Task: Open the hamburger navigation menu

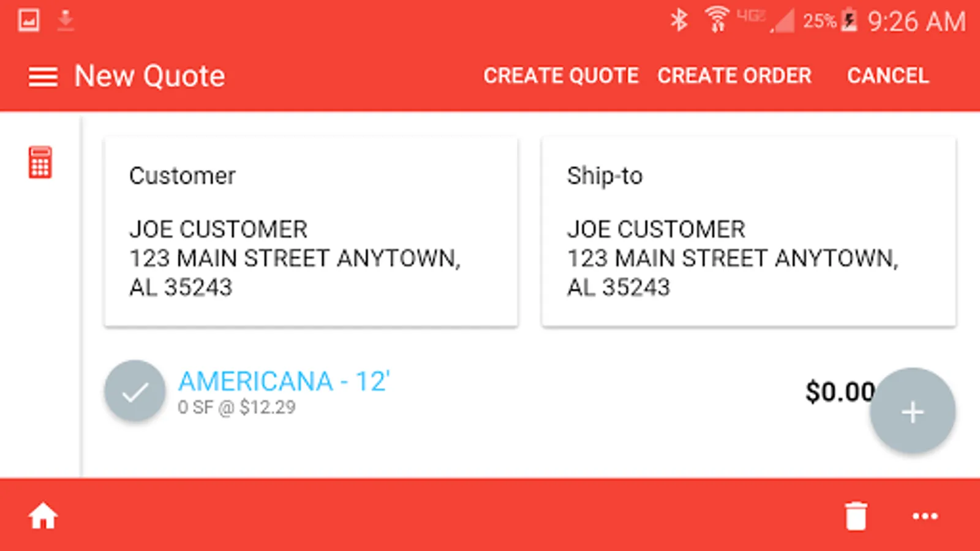Action: point(43,77)
